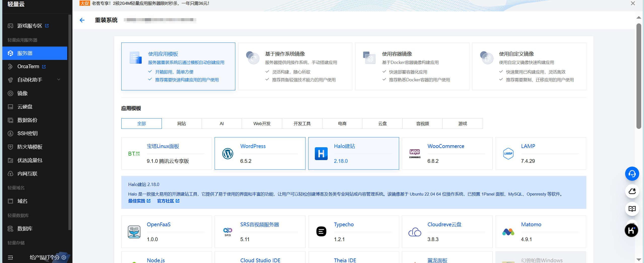The width and height of the screenshot is (644, 263).
Task: Choose the Theia IDE template card
Action: (354, 257)
